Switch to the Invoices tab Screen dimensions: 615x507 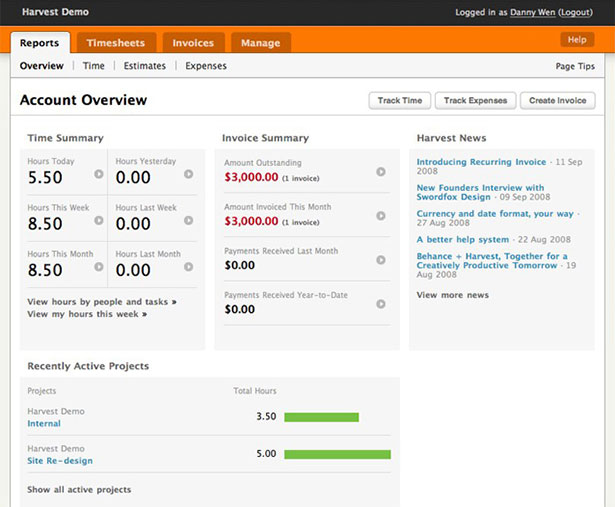pyautogui.click(x=193, y=43)
